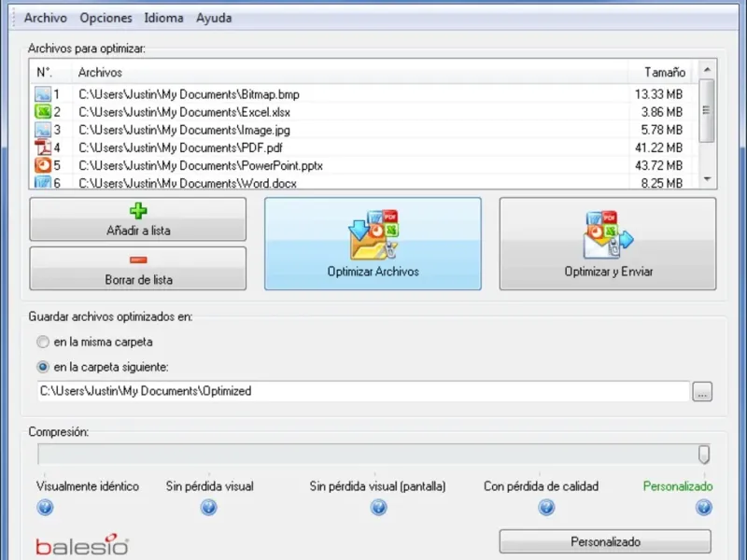Screen dimensions: 747x560
Task: Click the Borrar de lista button
Action: tap(138, 269)
